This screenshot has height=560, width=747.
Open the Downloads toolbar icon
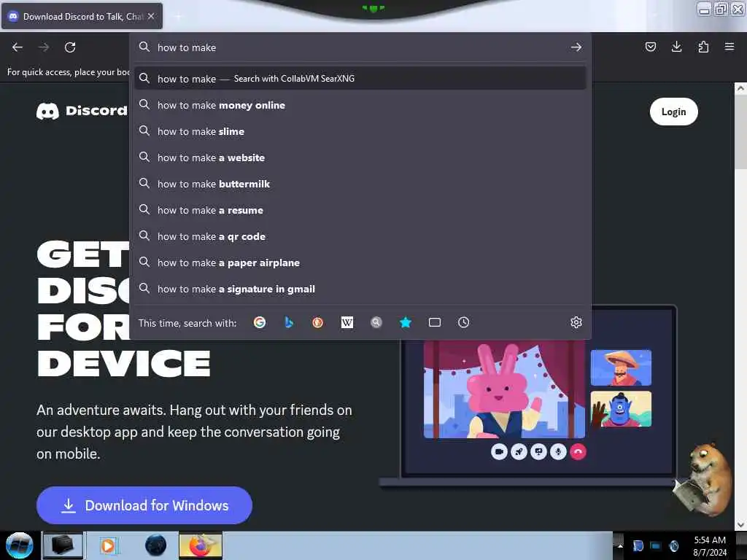(x=676, y=47)
